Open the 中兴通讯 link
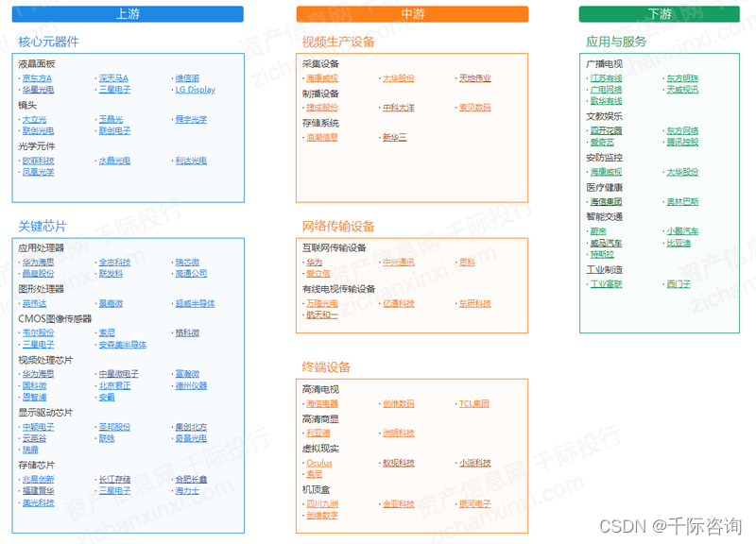Viewport: 756px width, 544px height. (399, 263)
